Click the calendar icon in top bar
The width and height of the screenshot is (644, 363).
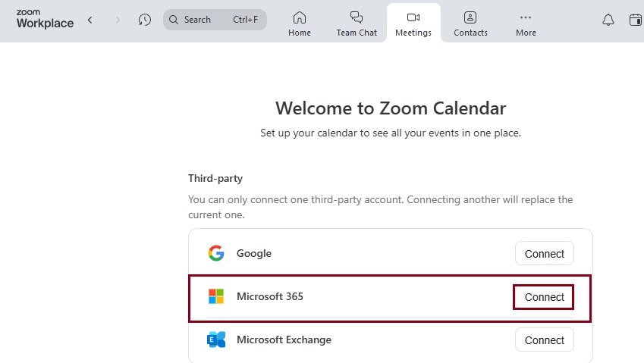click(x=636, y=20)
